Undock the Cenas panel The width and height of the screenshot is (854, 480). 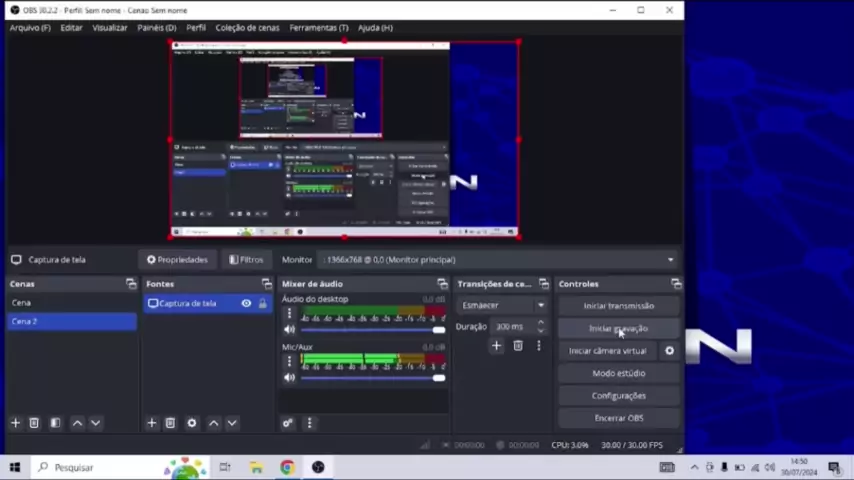(x=131, y=284)
